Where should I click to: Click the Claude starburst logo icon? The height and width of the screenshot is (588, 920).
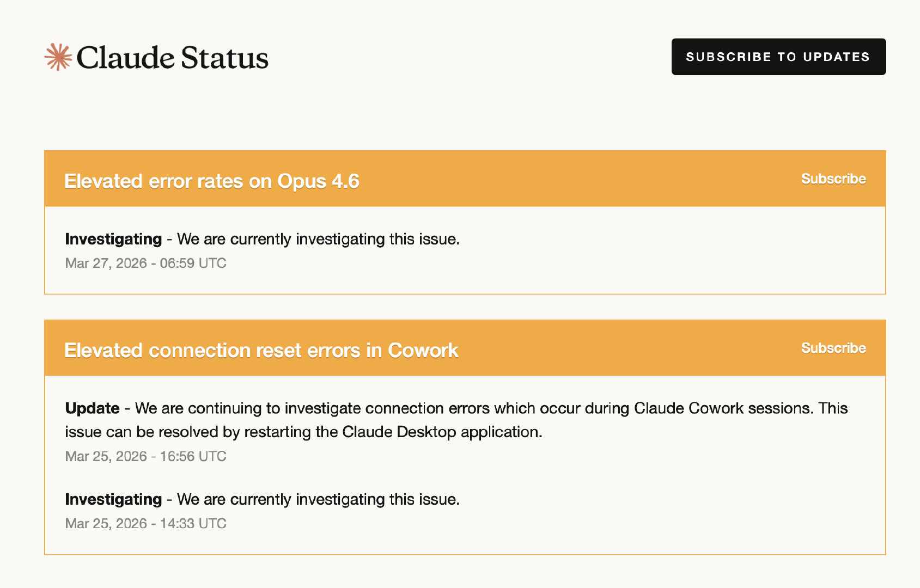58,57
